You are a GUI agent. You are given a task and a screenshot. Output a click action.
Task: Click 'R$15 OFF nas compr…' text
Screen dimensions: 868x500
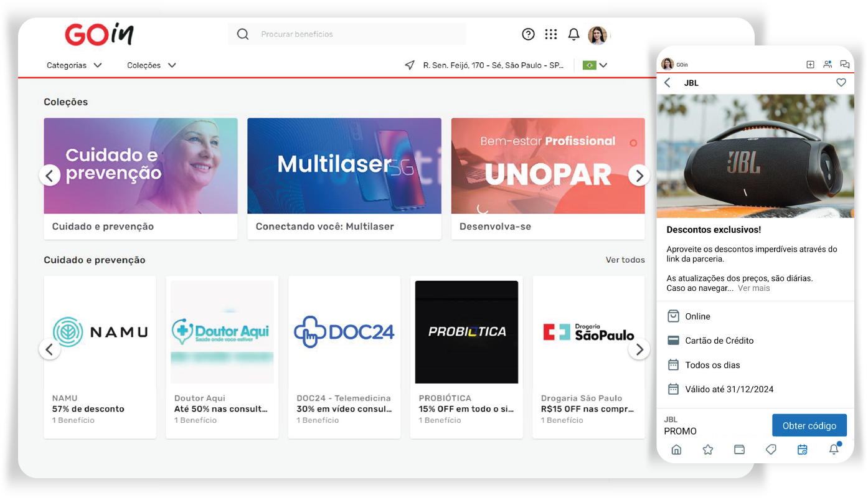(x=588, y=409)
